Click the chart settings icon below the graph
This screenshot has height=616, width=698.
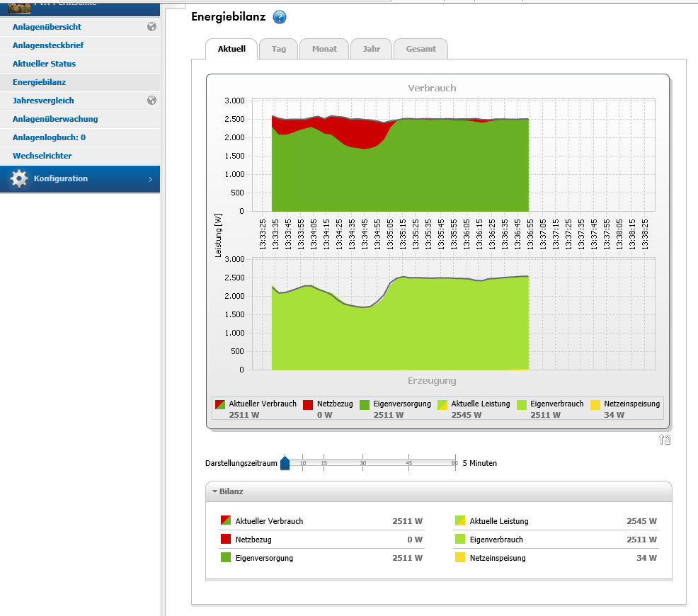[665, 440]
